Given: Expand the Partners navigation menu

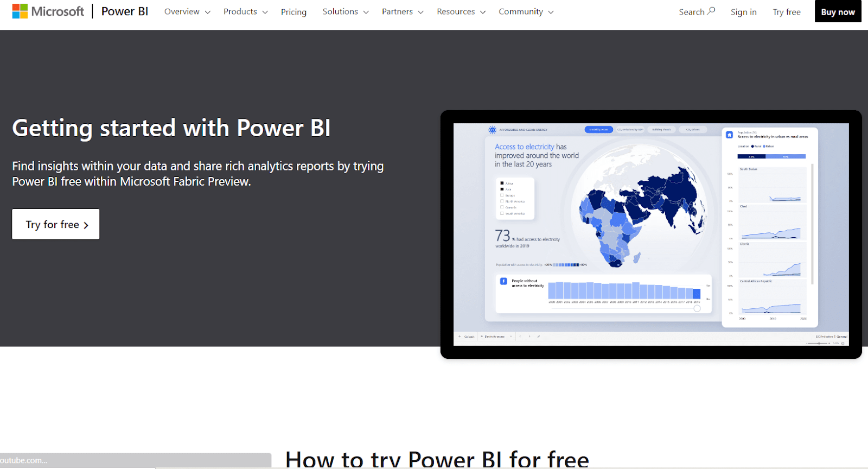Looking at the screenshot, I should [x=403, y=11].
